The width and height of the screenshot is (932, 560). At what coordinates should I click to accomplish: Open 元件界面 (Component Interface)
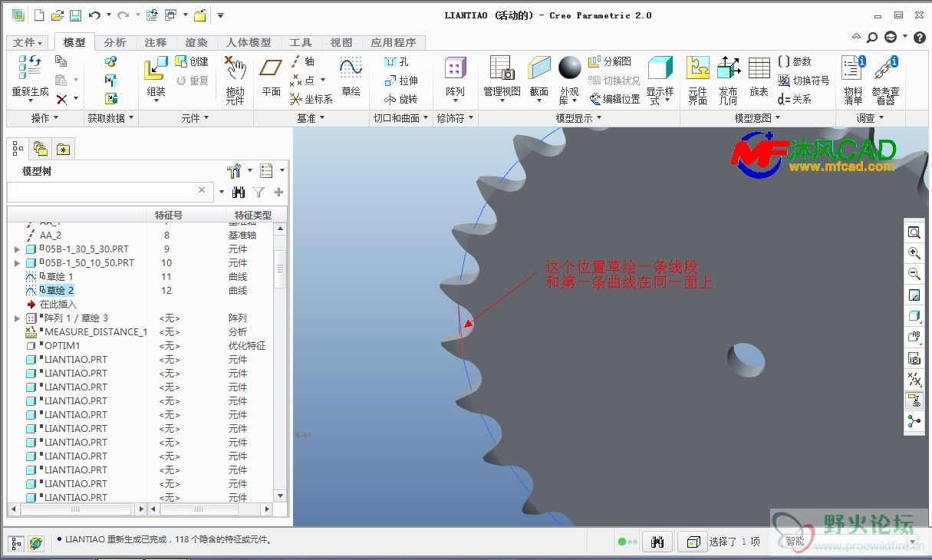[x=697, y=80]
